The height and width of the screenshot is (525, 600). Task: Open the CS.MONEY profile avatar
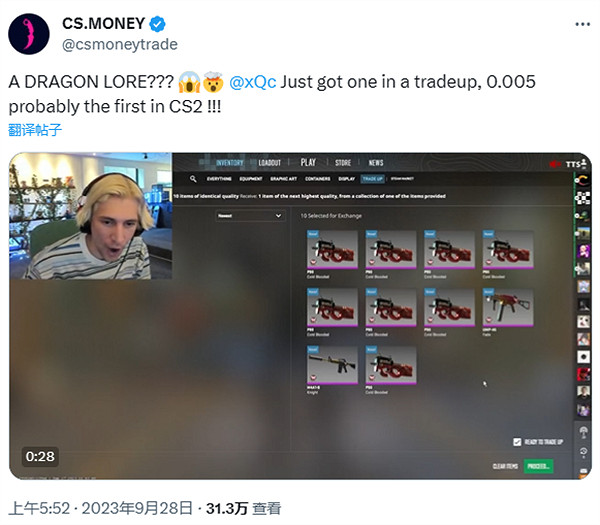[29, 34]
